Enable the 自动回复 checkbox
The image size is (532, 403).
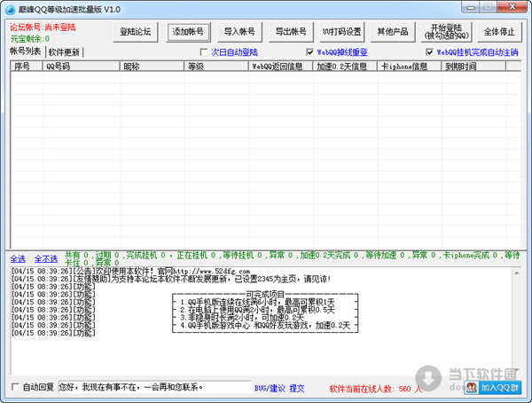point(15,387)
